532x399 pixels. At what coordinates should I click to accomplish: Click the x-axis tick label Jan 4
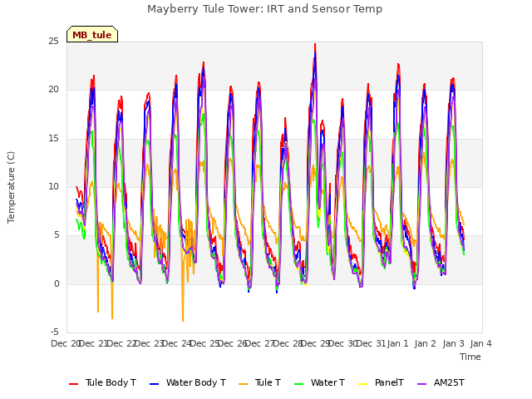[x=480, y=343]
